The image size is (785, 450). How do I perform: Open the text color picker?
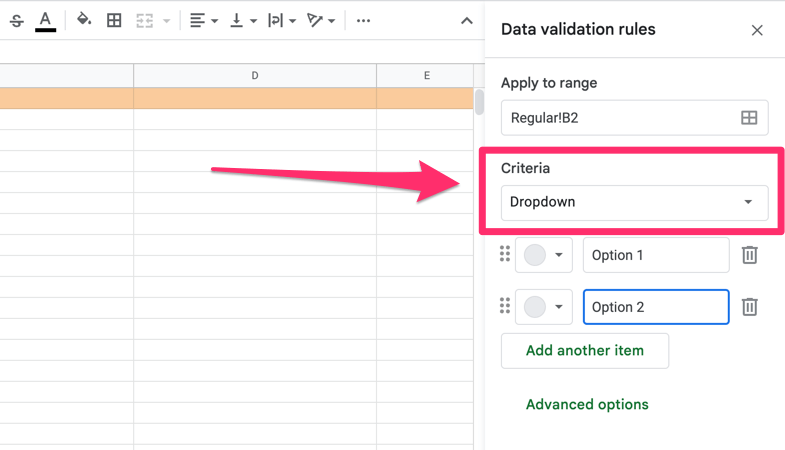pos(45,21)
